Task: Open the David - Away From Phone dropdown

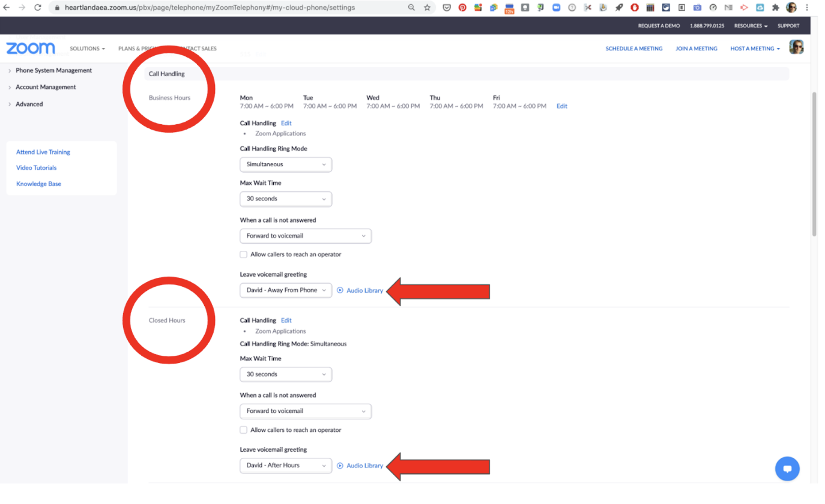Action: pyautogui.click(x=286, y=290)
